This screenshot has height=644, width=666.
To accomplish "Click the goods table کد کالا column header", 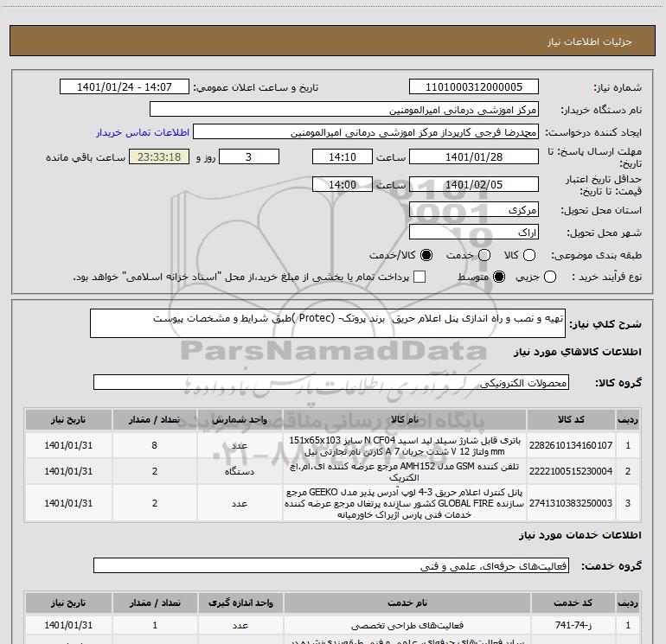I will point(571,420).
